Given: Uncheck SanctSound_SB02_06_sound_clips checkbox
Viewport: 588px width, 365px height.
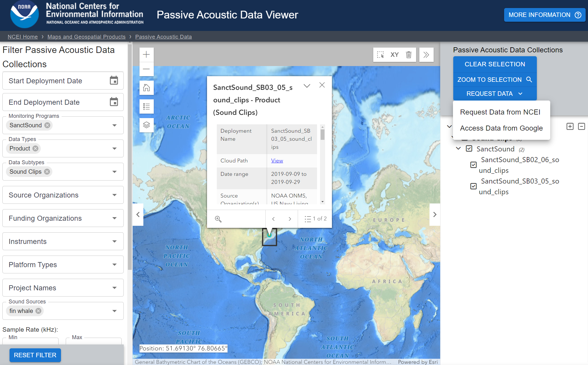Looking at the screenshot, I should [x=473, y=165].
